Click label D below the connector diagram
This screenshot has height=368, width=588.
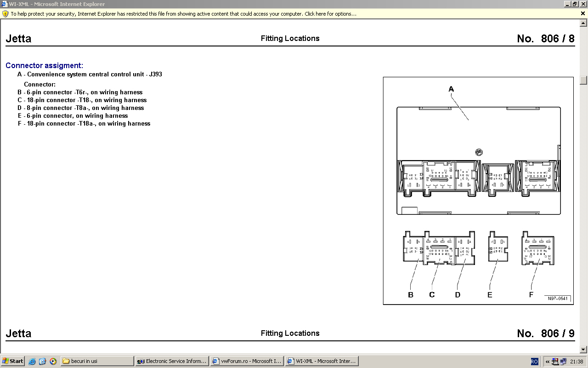coord(458,295)
